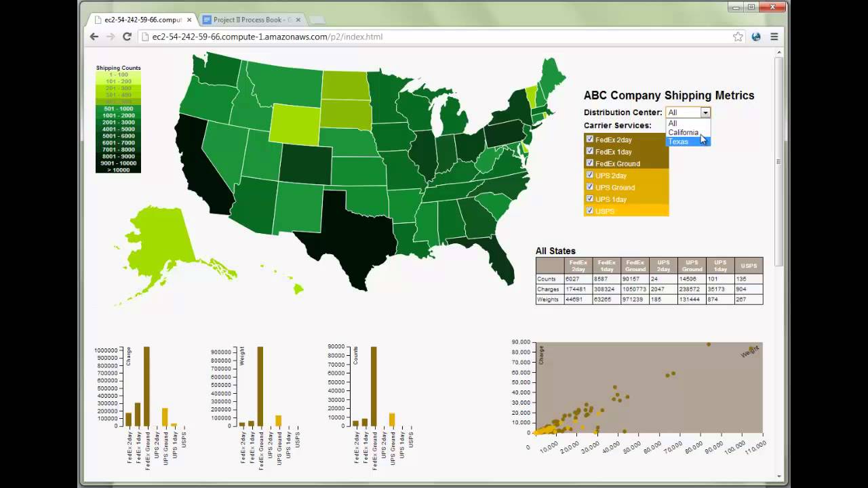Bookmark this page with the star icon

coord(738,37)
